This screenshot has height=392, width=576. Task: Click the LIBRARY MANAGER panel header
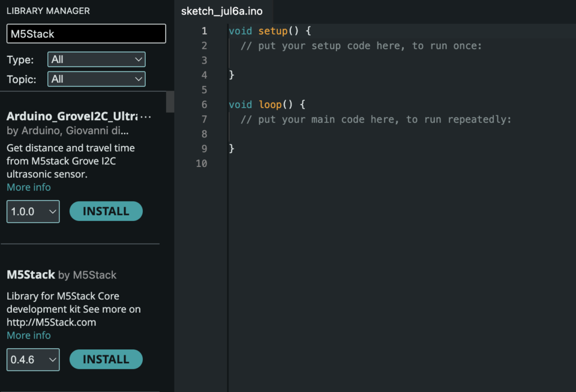pyautogui.click(x=48, y=11)
